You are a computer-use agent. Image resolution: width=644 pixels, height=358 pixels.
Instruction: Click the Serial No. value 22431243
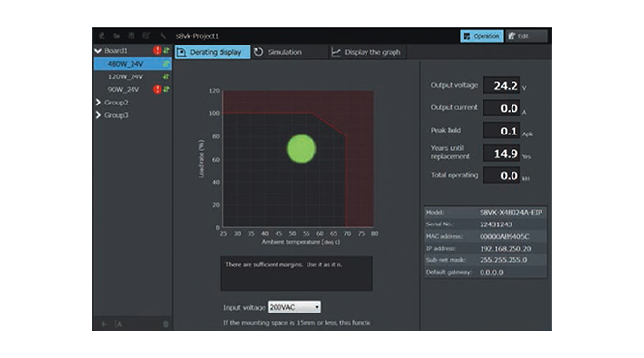click(x=496, y=224)
